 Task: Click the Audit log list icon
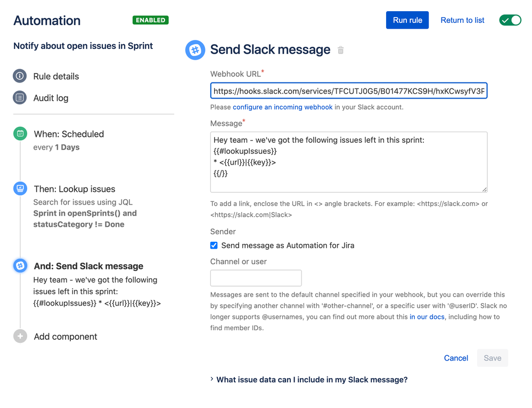[x=20, y=98]
